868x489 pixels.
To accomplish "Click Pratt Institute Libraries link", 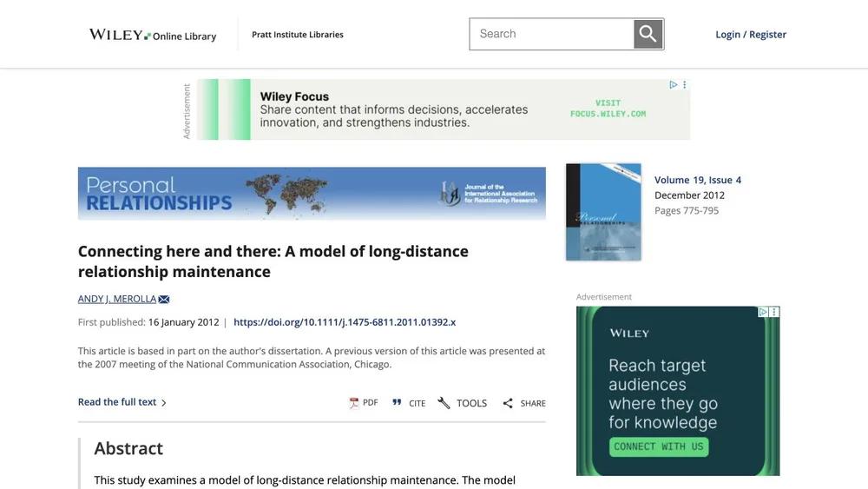I will [x=297, y=35].
